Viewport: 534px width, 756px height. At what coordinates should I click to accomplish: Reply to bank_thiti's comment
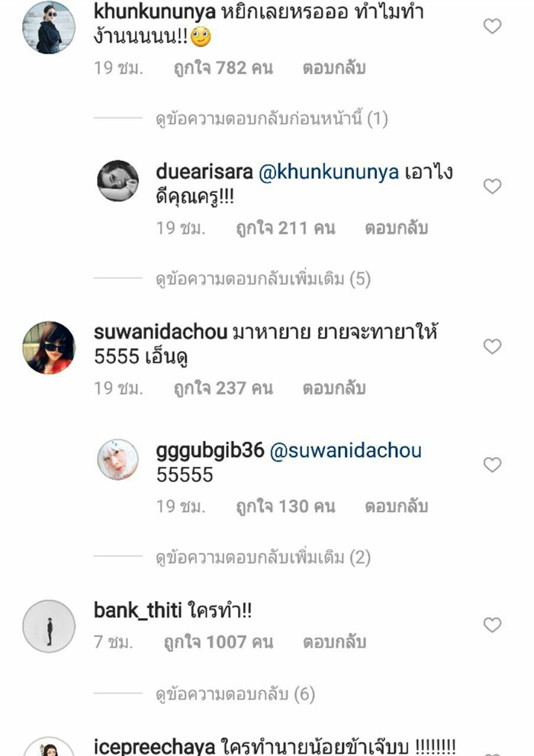[334, 642]
